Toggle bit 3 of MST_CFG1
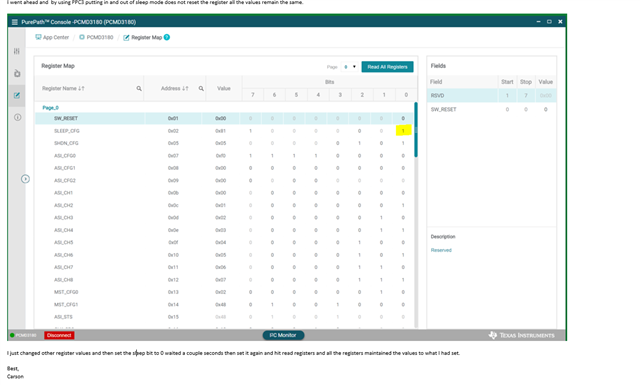Viewport: 640px width, 385px height. [x=338, y=305]
